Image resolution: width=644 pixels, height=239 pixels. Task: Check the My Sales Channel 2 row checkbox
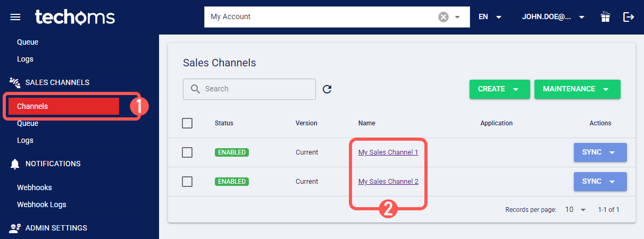tap(187, 182)
